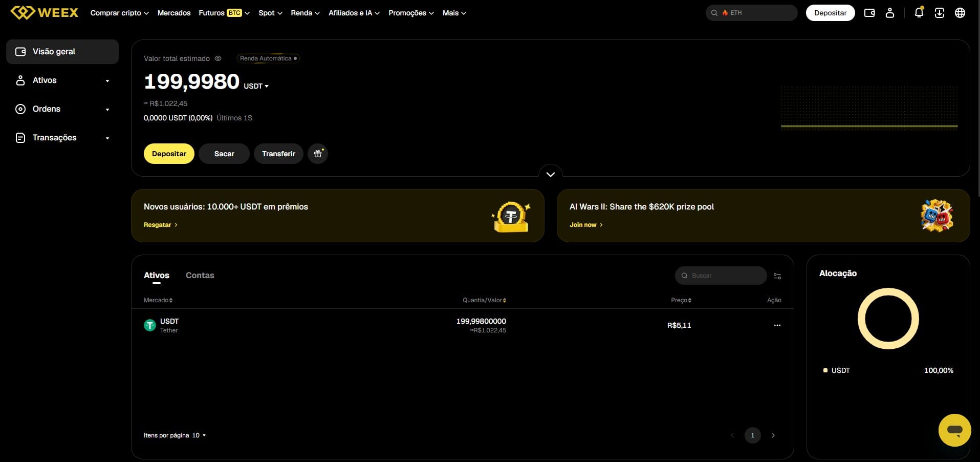Screen dimensions: 980x462
Task: Expand the Renda menu
Action: 305,13
